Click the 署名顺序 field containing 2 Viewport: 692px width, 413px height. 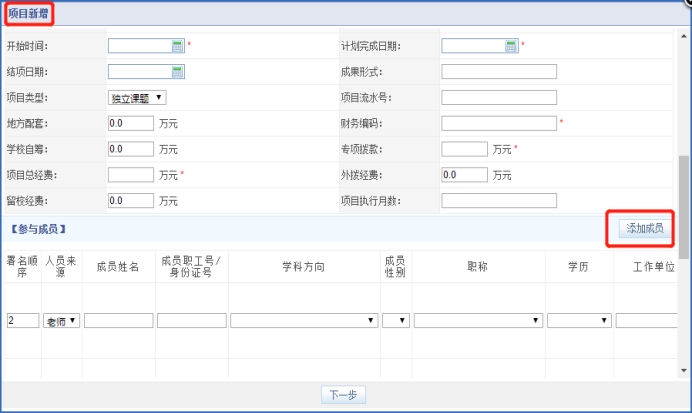22,321
